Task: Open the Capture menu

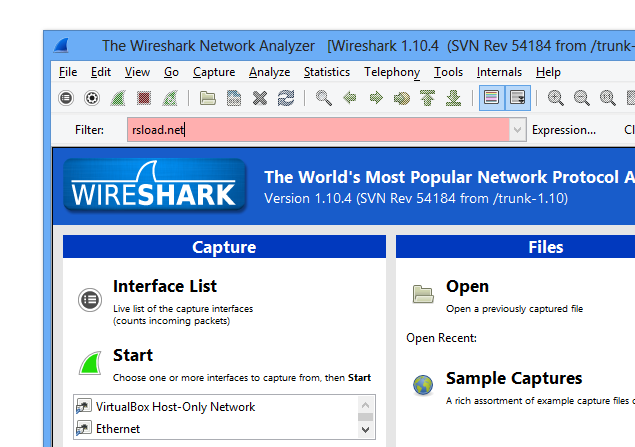Action: (x=214, y=72)
